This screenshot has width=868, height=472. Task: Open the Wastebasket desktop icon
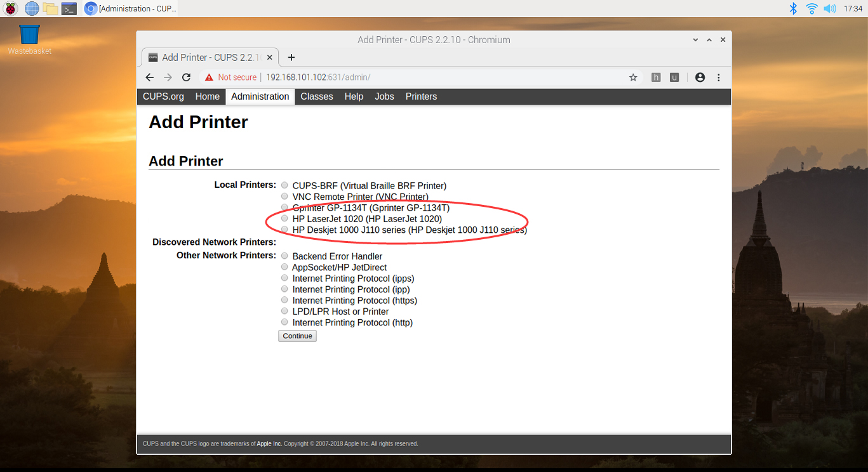pyautogui.click(x=29, y=39)
